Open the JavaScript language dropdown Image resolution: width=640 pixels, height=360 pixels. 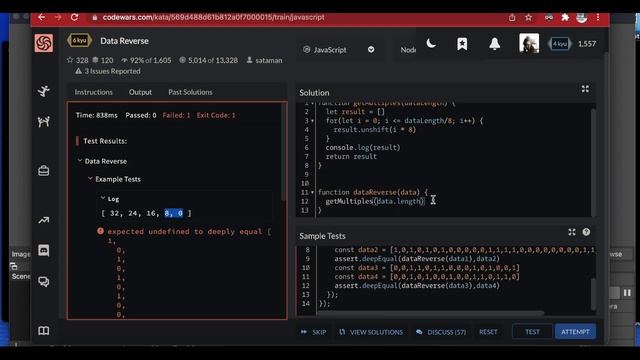339,50
